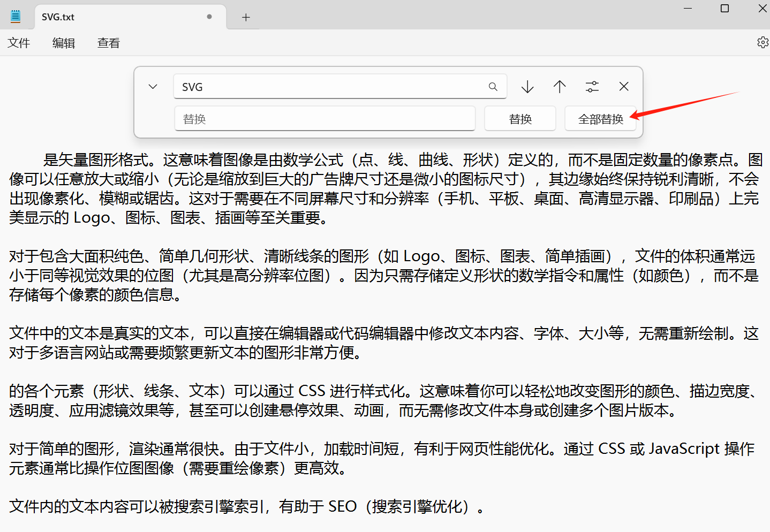Viewport: 770px width, 532px height.
Task: Click the 替换 button
Action: click(x=519, y=118)
